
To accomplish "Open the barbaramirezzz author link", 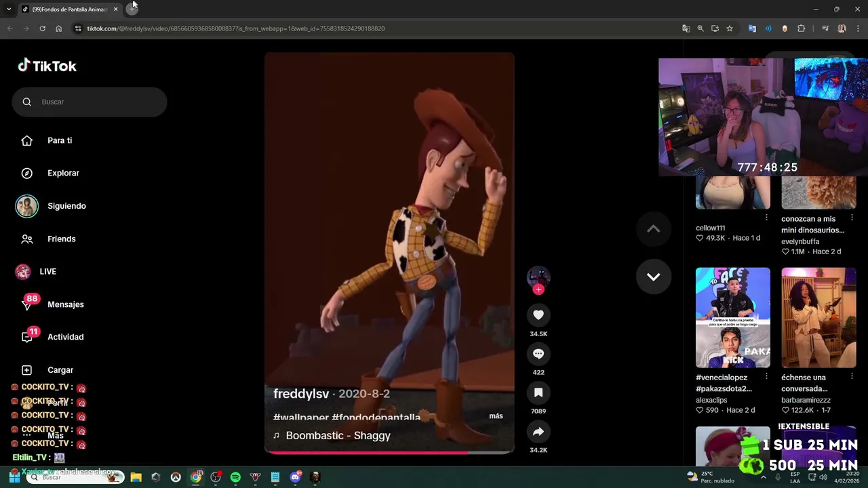I will tap(806, 400).
